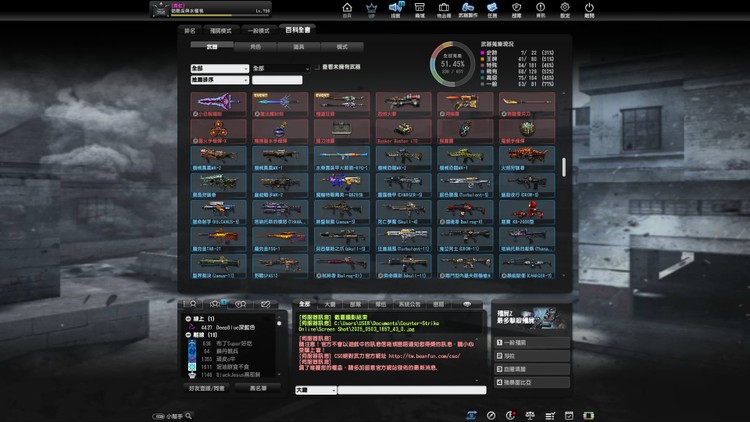Select the 道具 sub-tab
This screenshot has height=422, width=750.
tap(298, 47)
